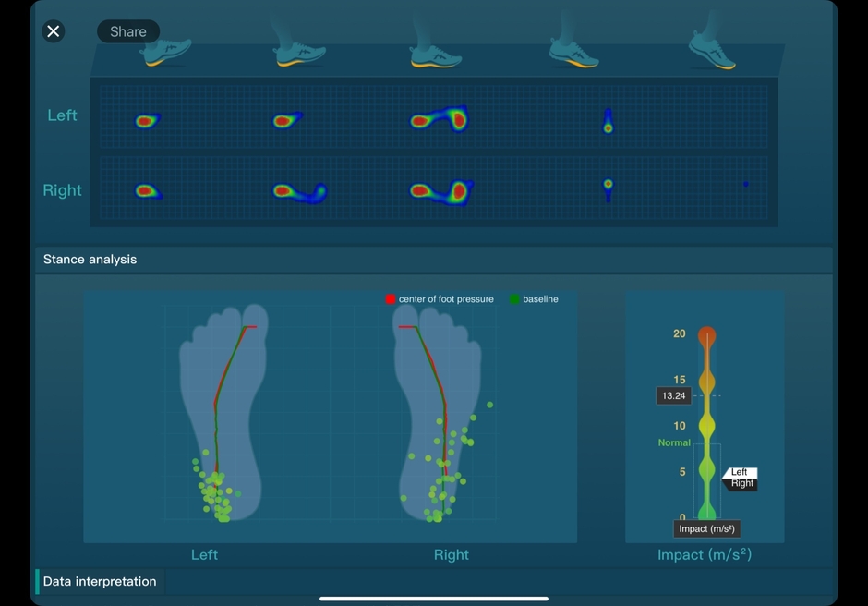Click the right foot stance diagram
This screenshot has height=606, width=868.
440,414
